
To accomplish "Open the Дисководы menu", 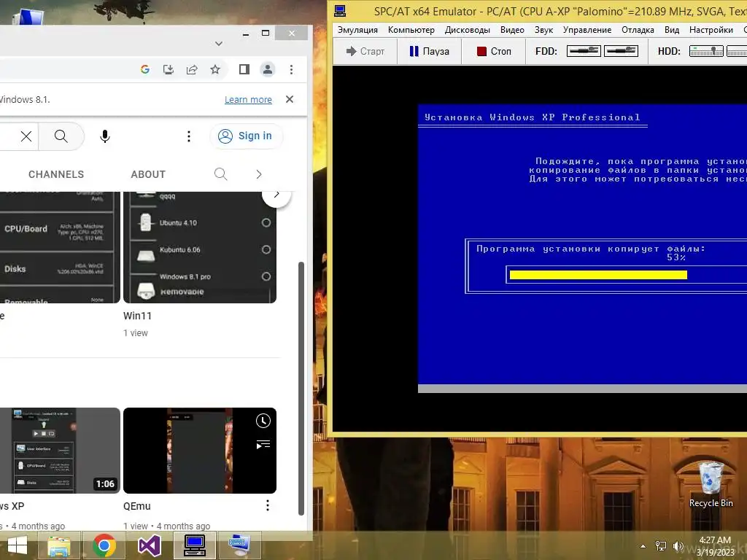I will coord(468,30).
